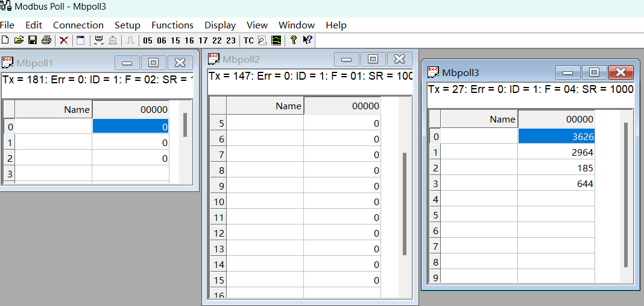Viewport: 644px width, 306px height.
Task: Select function 22 toolbar button
Action: coord(217,40)
